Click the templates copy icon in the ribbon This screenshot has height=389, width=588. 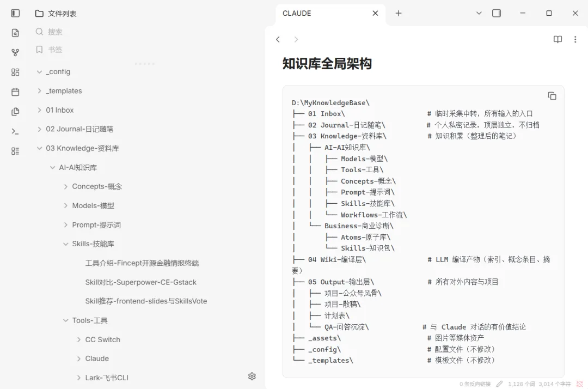(15, 111)
